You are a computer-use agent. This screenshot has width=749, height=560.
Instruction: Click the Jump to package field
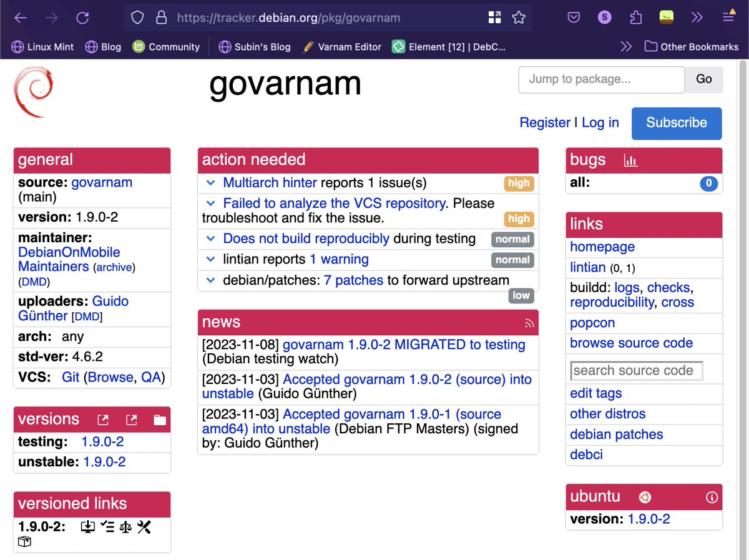pyautogui.click(x=601, y=79)
